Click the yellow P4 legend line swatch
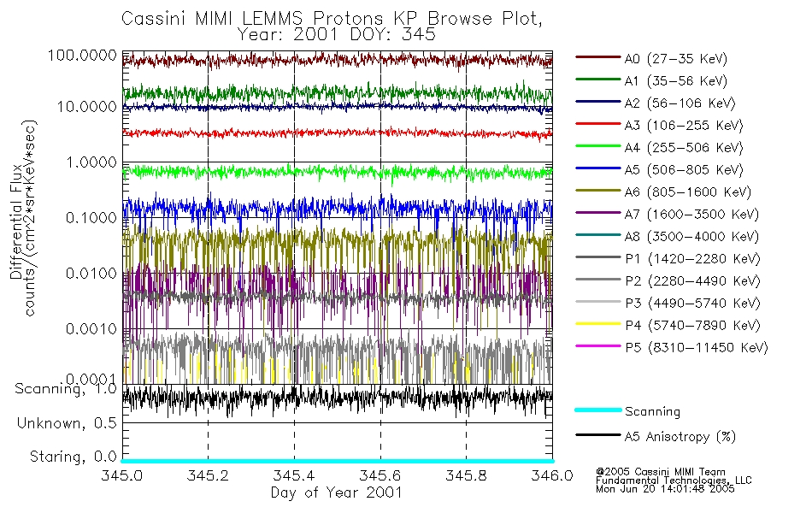This screenshot has height=513, width=812. pyautogui.click(x=597, y=323)
